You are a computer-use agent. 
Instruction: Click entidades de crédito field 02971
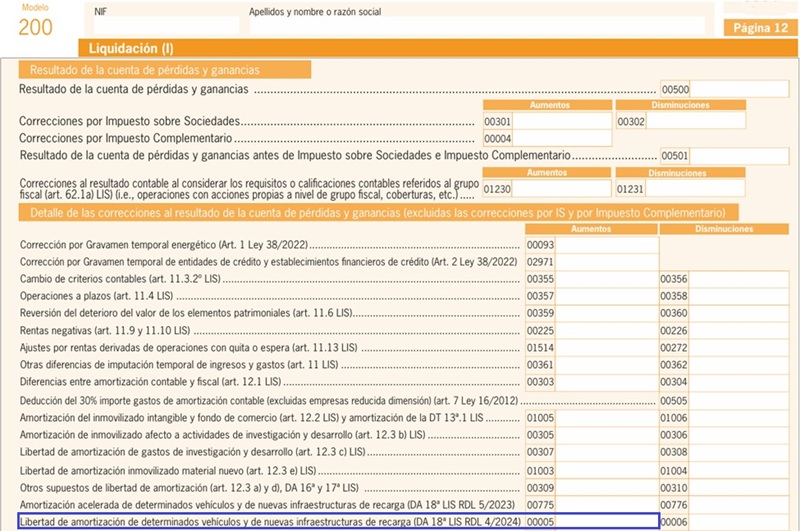click(607, 262)
